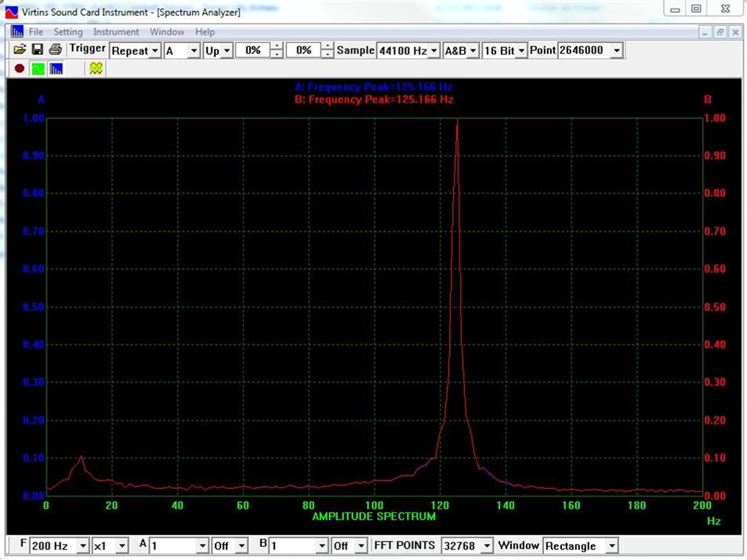The width and height of the screenshot is (747, 560).
Task: Click the second 0% trigger delay field
Action: pyautogui.click(x=303, y=50)
